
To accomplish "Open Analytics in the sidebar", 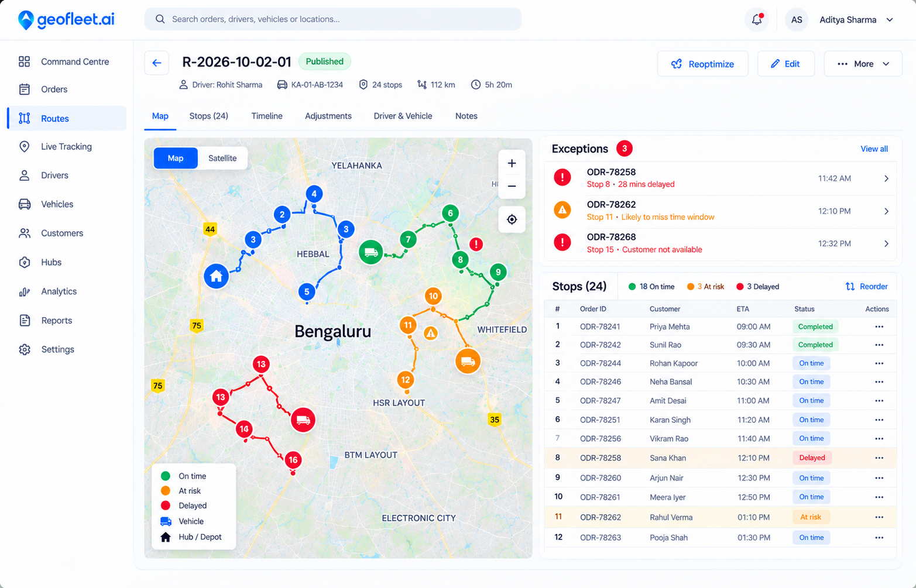I will (67, 291).
